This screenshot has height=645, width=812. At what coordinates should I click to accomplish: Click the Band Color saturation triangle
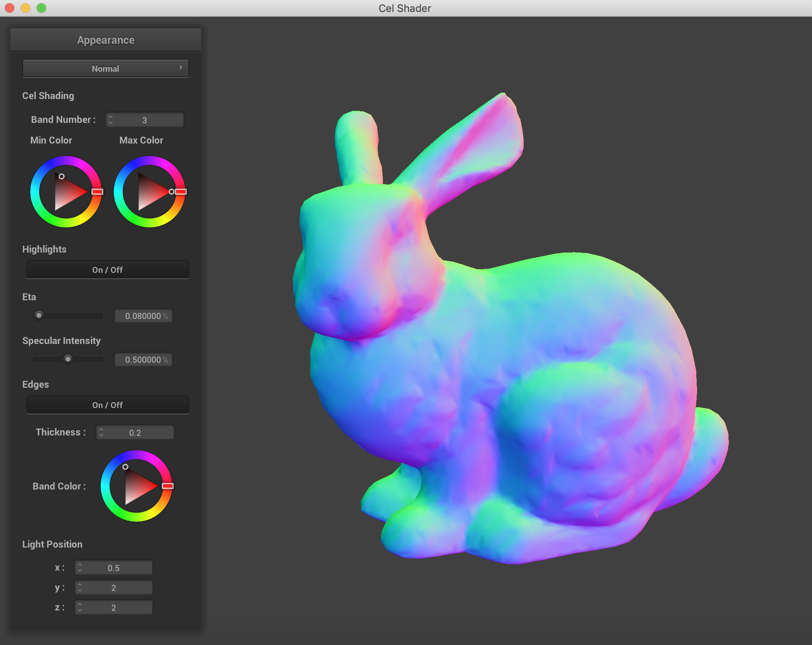pyautogui.click(x=137, y=486)
